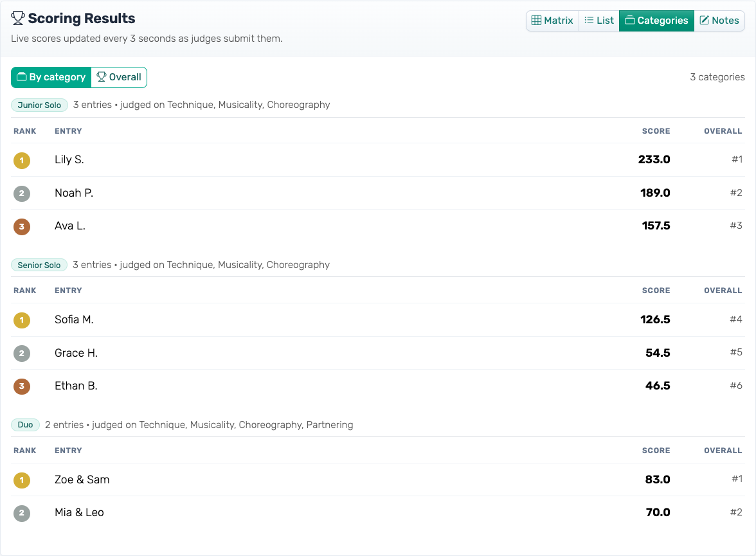Viewport: 756px width, 556px height.
Task: Click the bronze rank 3 medal for Ethan B.
Action: pyautogui.click(x=22, y=386)
